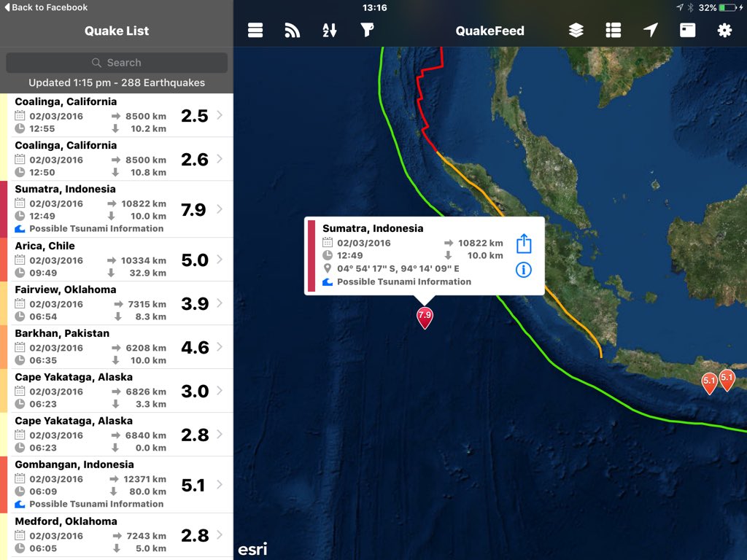
Task: Tap tsunami wave icon in the Gombangan row
Action: point(20,504)
